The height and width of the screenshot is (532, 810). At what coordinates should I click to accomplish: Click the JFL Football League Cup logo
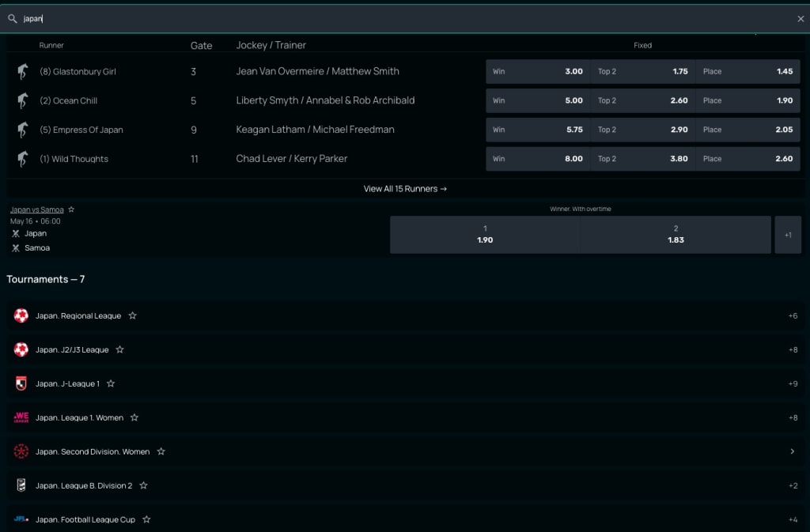pos(21,519)
